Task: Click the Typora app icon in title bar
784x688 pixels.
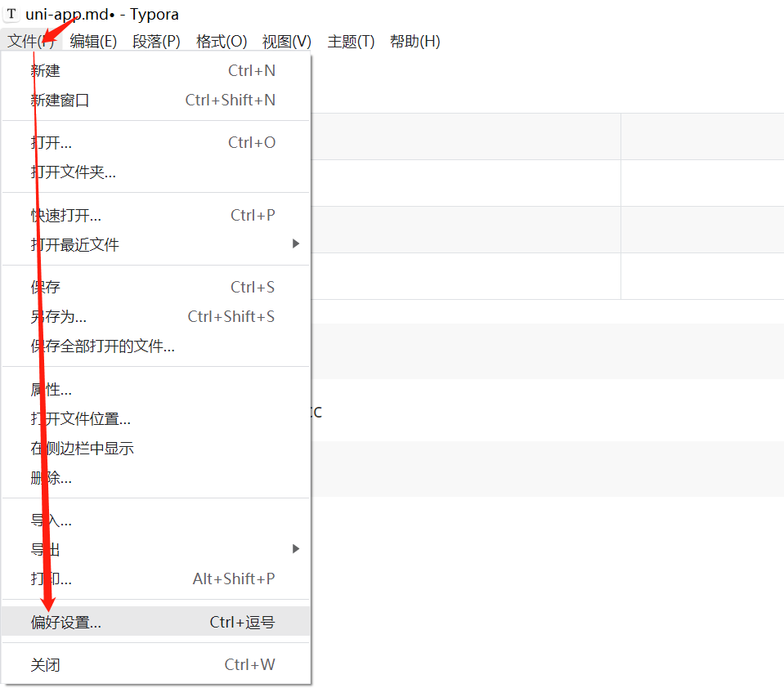Action: pos(11,14)
